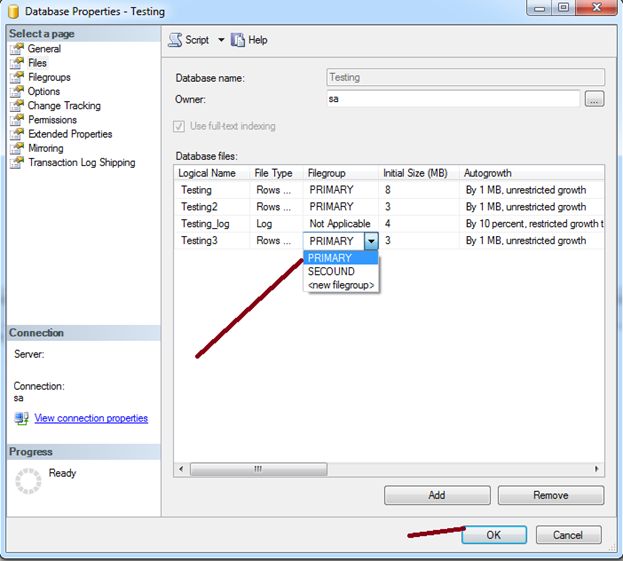The width and height of the screenshot is (623, 561).
Task: Click the Change Tracking page icon
Action: pos(17,105)
